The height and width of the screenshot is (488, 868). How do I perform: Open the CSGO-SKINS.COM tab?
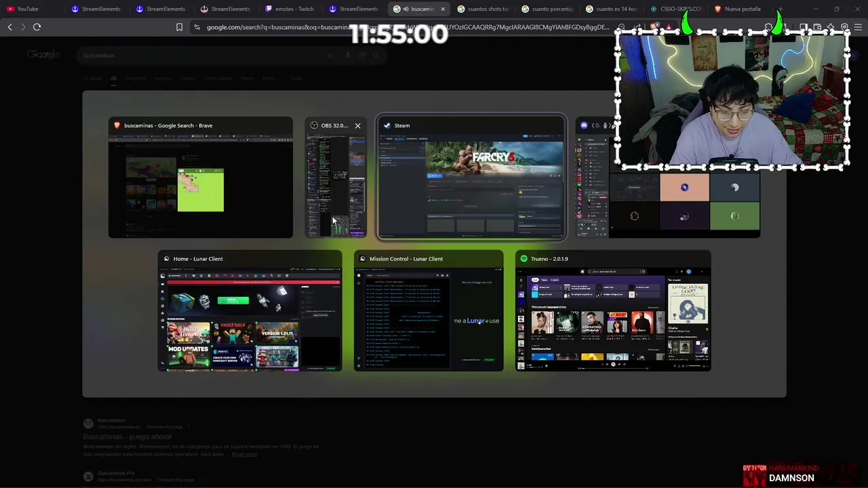point(675,9)
